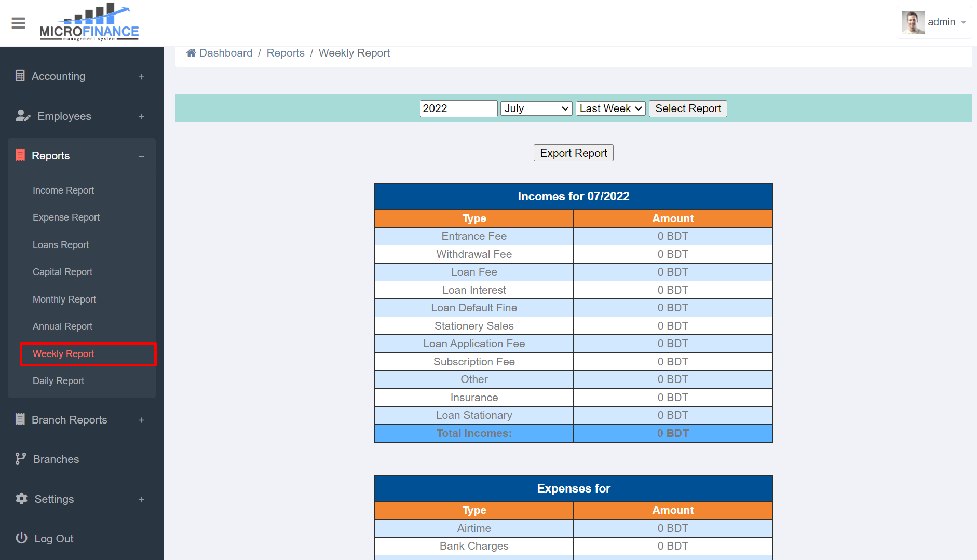Open the Microfinance logo home link
This screenshot has height=560, width=977.
point(89,22)
